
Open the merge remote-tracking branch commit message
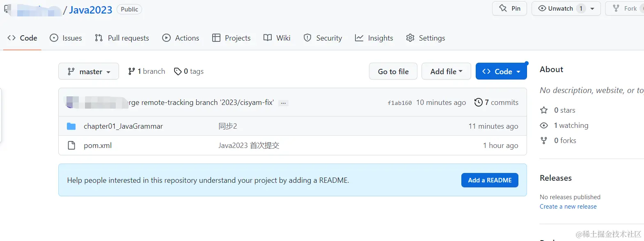[201, 102]
